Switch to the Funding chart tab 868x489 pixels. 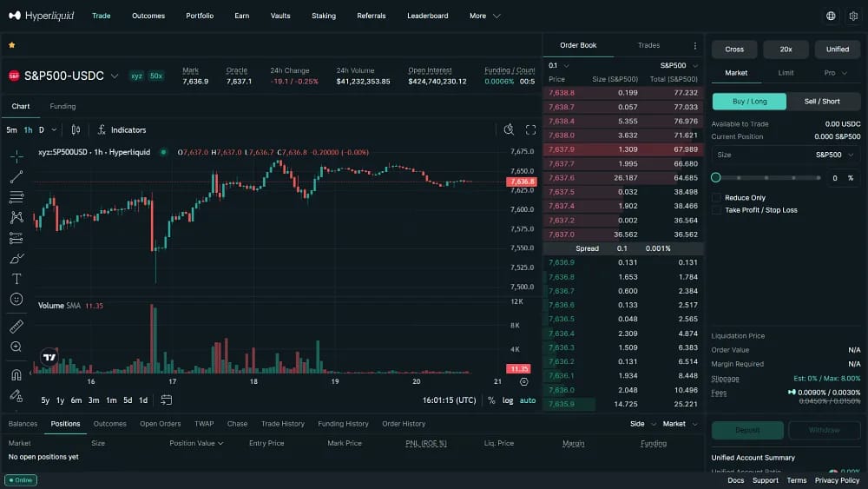62,106
